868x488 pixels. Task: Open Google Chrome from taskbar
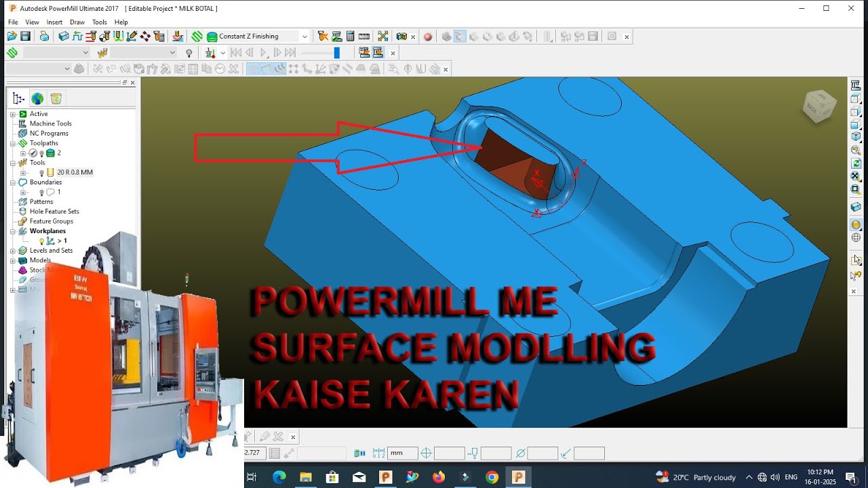(492, 477)
